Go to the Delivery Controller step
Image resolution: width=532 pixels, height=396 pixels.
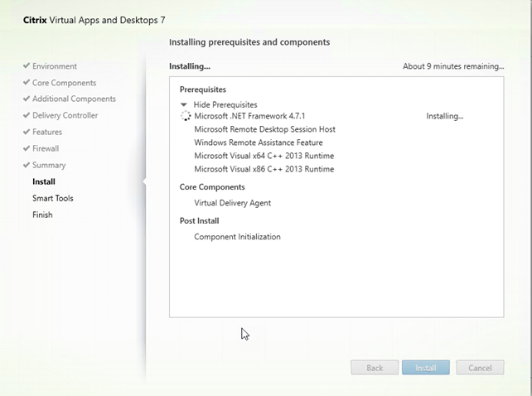(65, 115)
